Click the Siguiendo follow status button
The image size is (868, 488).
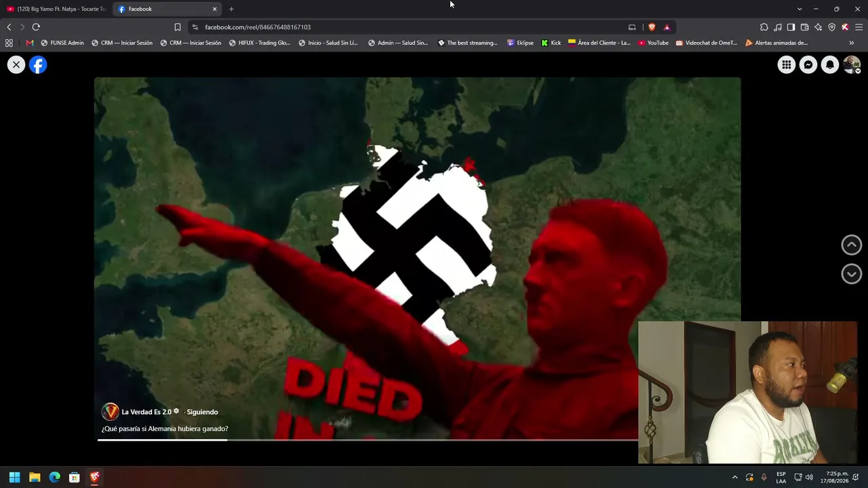point(202,412)
